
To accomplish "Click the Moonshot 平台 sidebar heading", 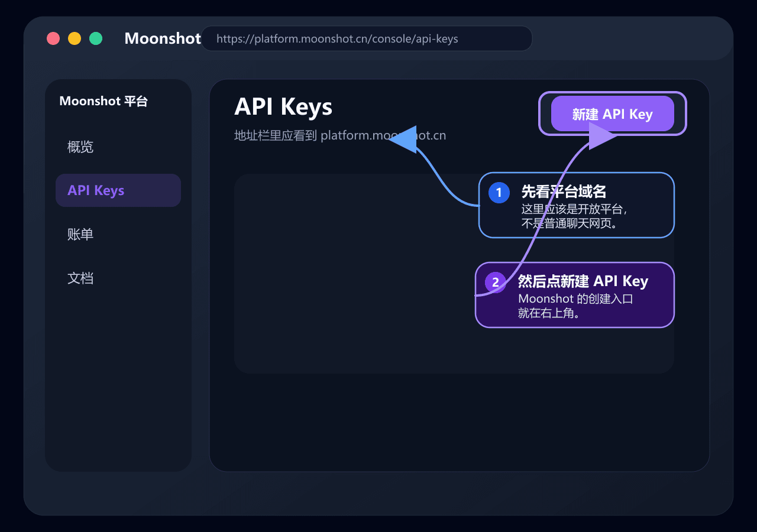I will click(x=103, y=101).
